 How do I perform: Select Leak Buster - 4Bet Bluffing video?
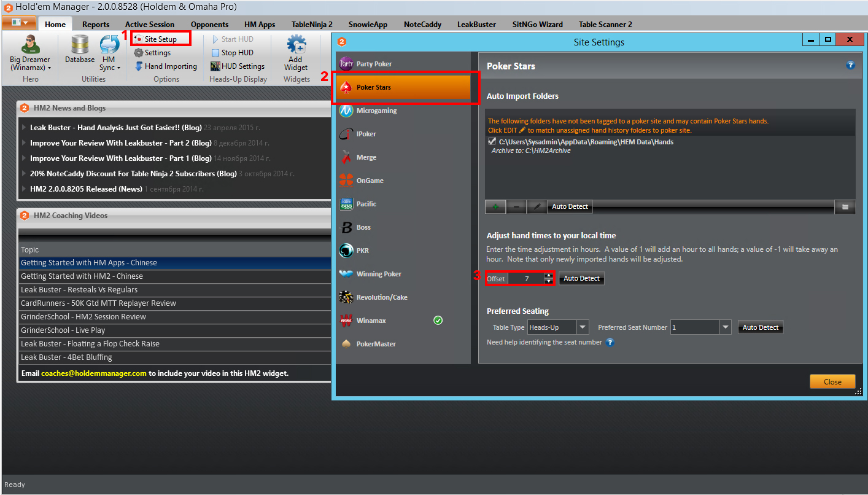point(175,357)
